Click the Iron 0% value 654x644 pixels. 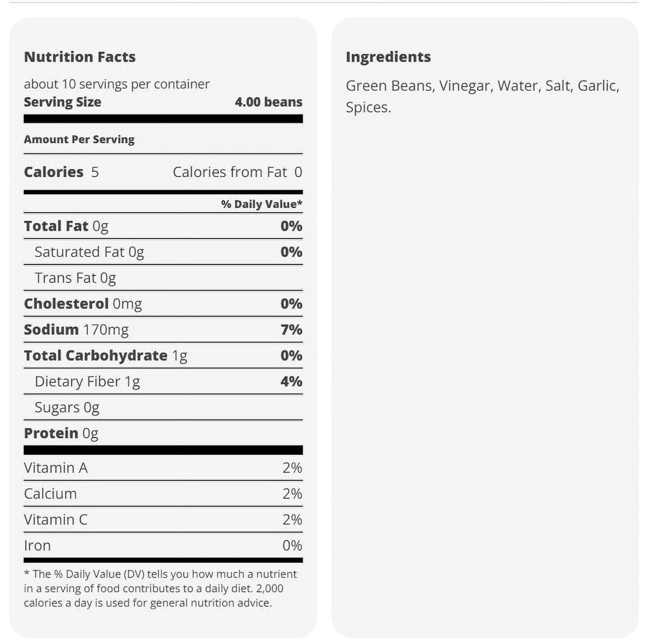click(x=293, y=546)
